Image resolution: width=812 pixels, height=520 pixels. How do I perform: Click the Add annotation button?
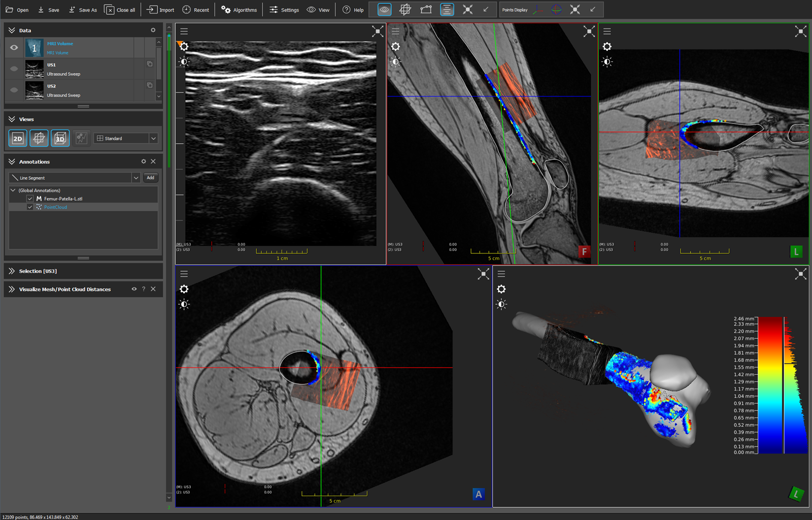point(150,178)
